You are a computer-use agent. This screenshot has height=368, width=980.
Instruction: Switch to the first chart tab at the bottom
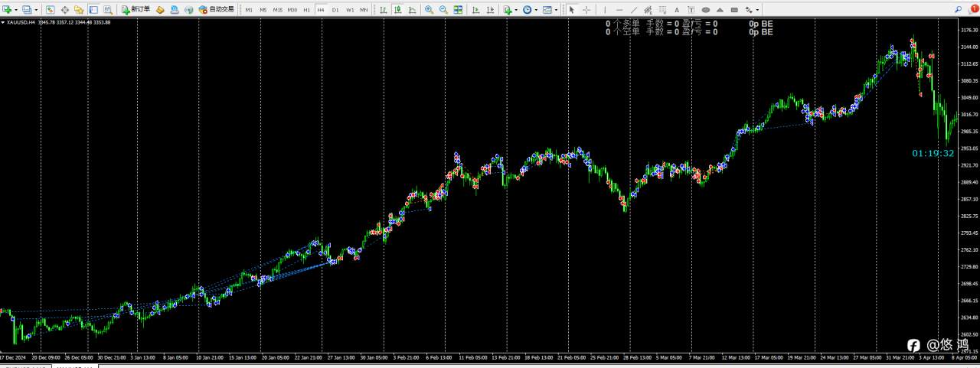[24, 366]
